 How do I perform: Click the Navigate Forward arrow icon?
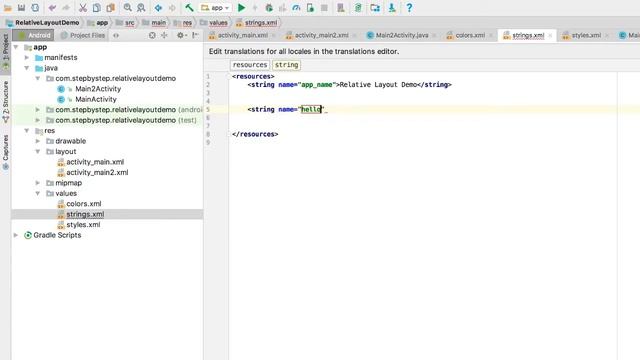tap(172, 7)
